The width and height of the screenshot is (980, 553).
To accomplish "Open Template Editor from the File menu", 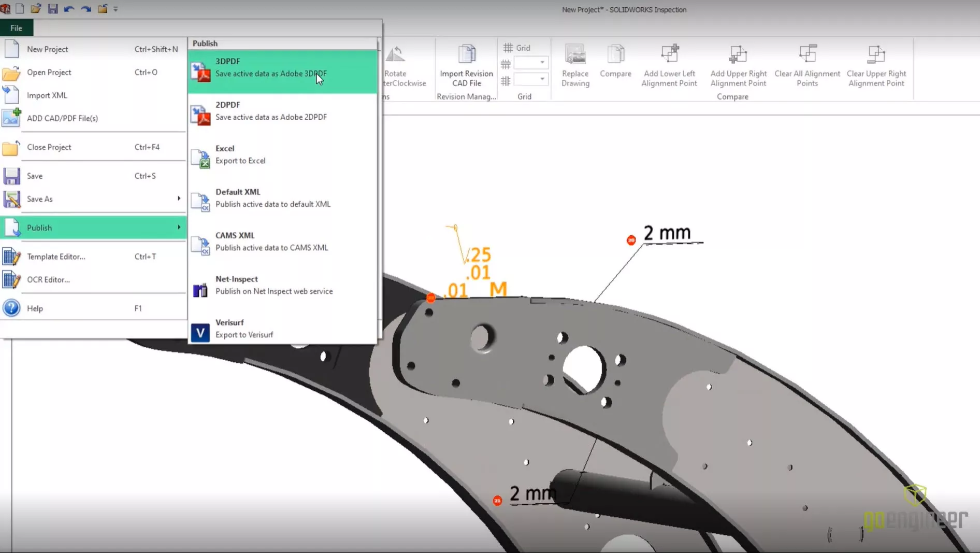I will pos(93,257).
